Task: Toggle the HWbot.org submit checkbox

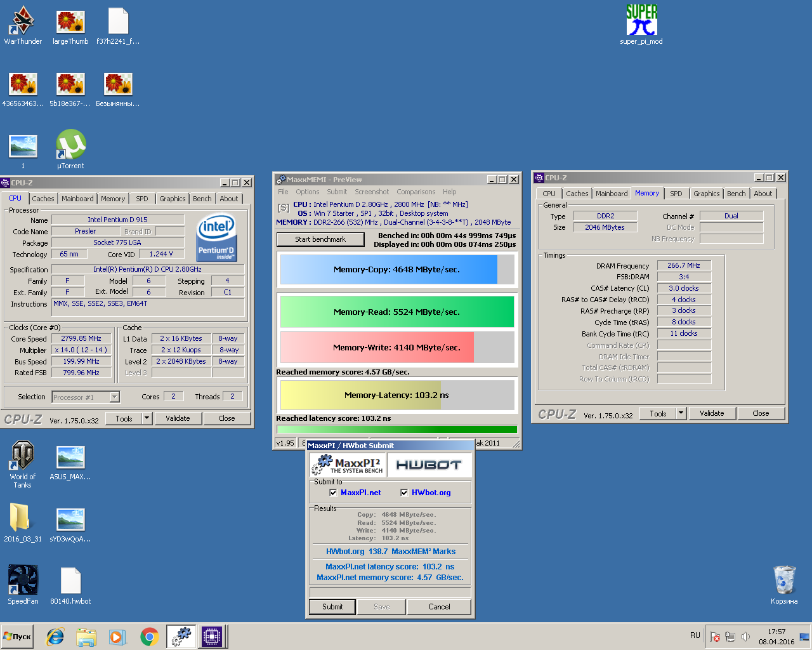Action: [x=404, y=493]
